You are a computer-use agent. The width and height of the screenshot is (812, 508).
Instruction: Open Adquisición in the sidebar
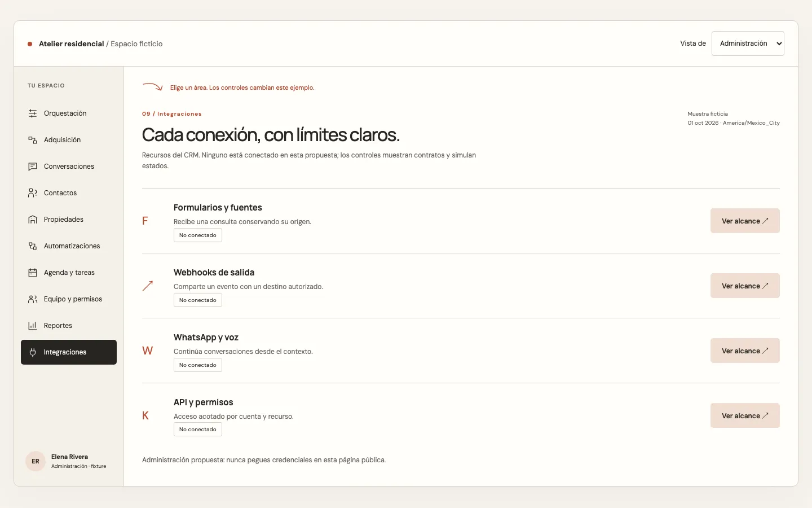tap(69, 140)
